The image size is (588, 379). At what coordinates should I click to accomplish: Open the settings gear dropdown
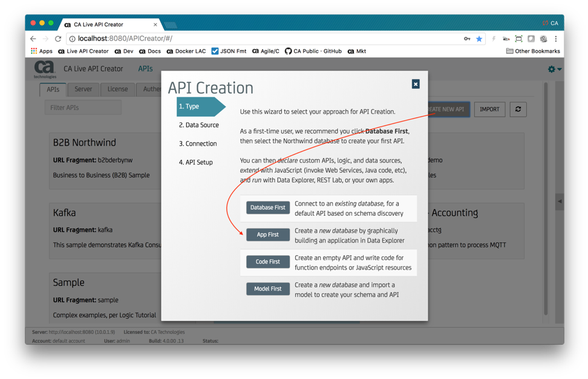click(x=554, y=69)
